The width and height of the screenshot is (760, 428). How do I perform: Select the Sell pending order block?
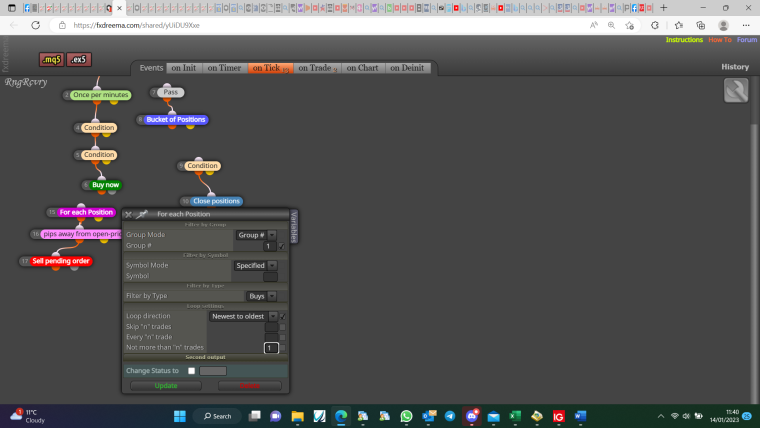(61, 261)
